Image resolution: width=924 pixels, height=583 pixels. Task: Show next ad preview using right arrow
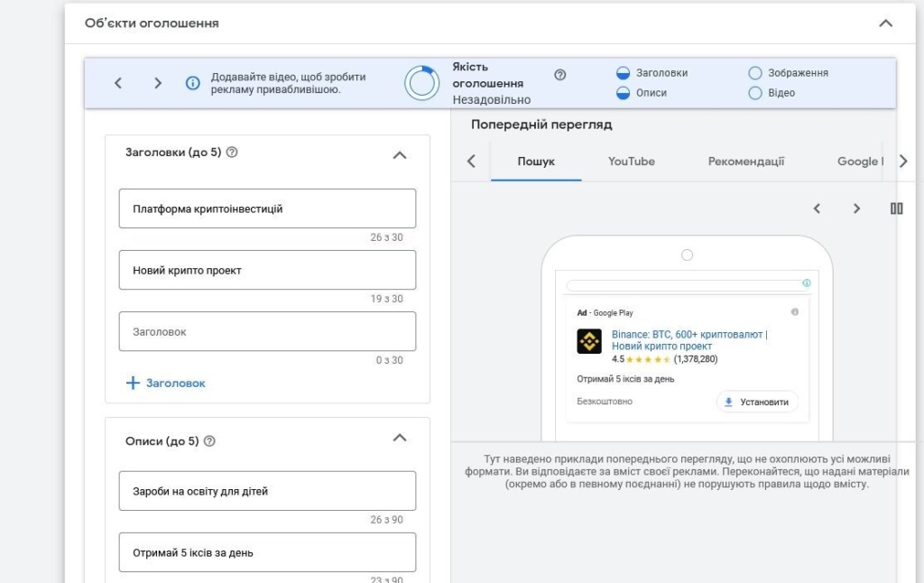coord(856,208)
